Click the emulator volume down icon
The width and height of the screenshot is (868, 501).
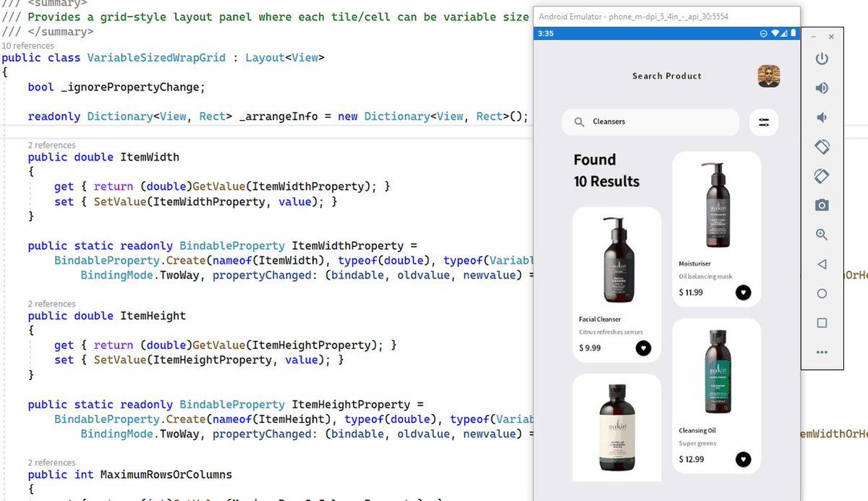pyautogui.click(x=821, y=117)
